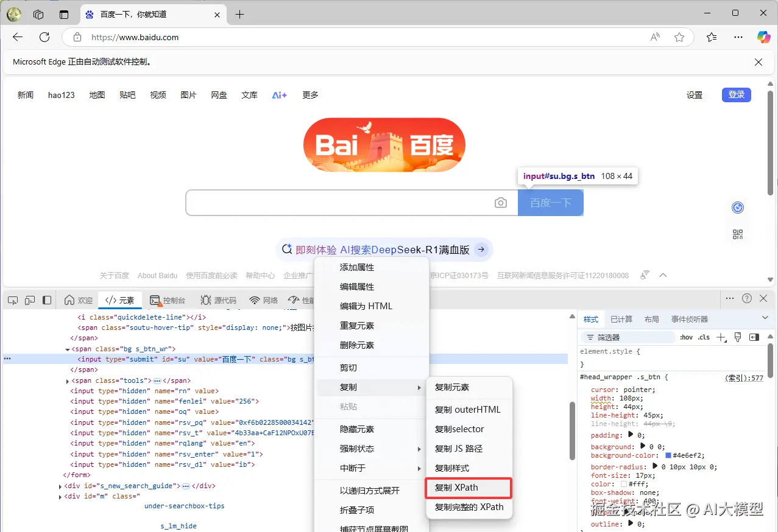Dismiss the automation control info bar
The height and width of the screenshot is (532, 778).
point(759,62)
